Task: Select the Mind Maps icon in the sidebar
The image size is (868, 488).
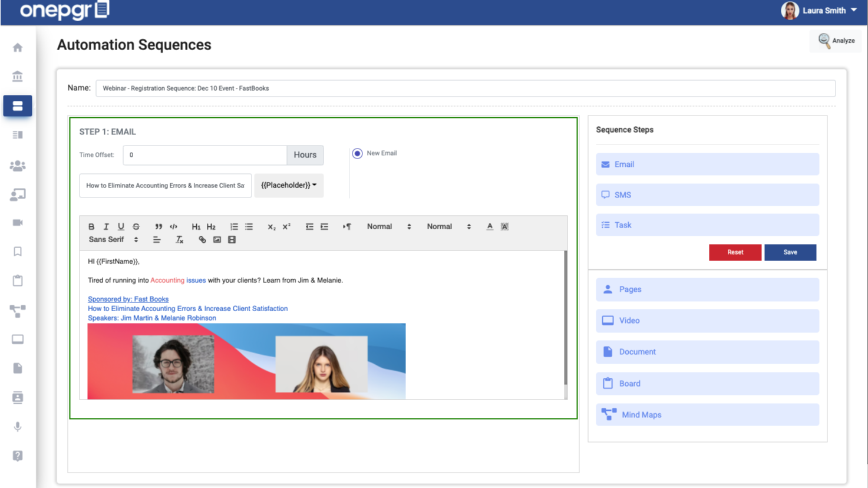Action: (18, 311)
